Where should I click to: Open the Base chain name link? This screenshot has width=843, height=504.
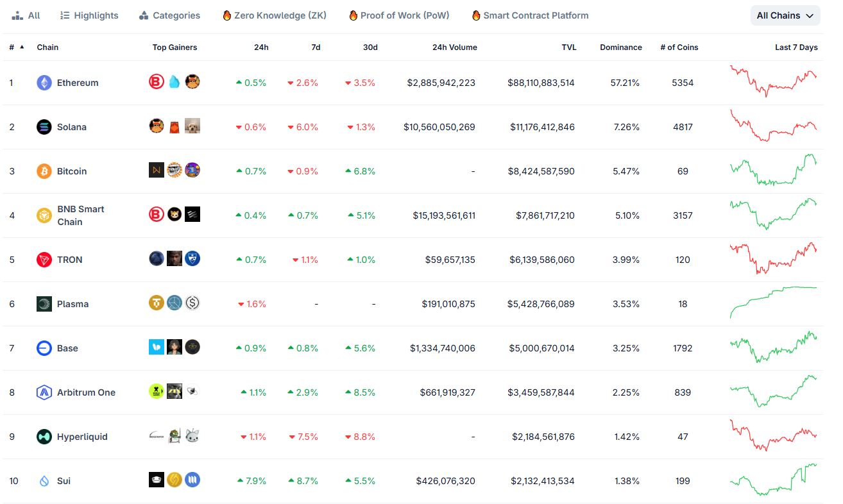(67, 348)
